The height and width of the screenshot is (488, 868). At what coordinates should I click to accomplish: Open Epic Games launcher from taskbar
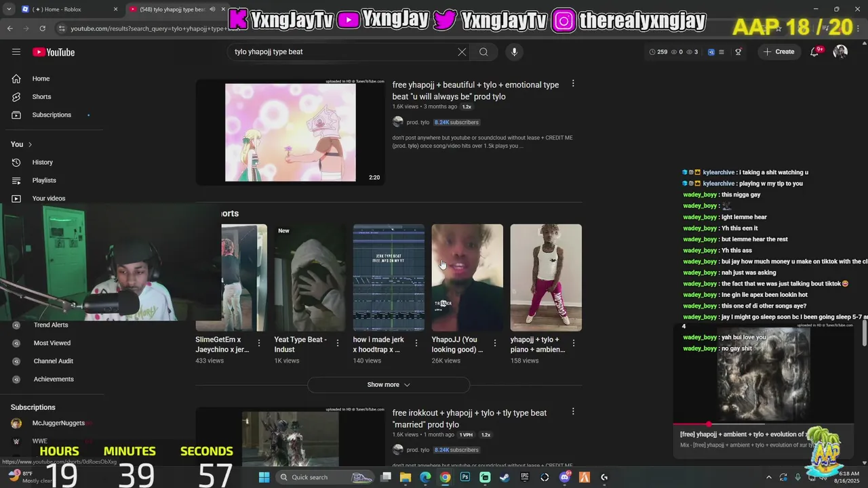pos(525,477)
